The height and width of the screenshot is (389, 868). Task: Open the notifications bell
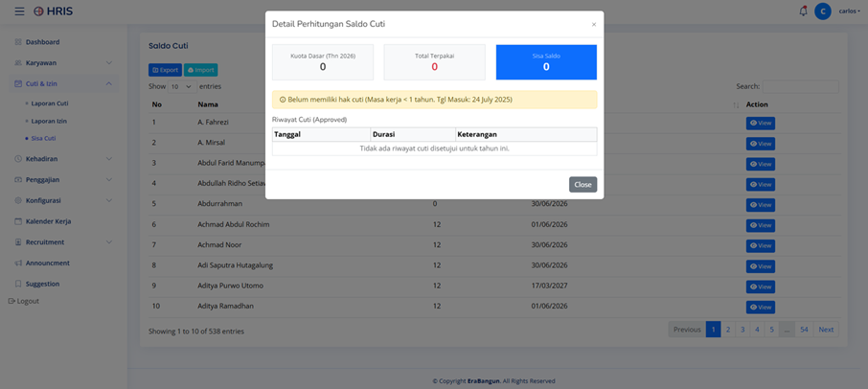803,11
